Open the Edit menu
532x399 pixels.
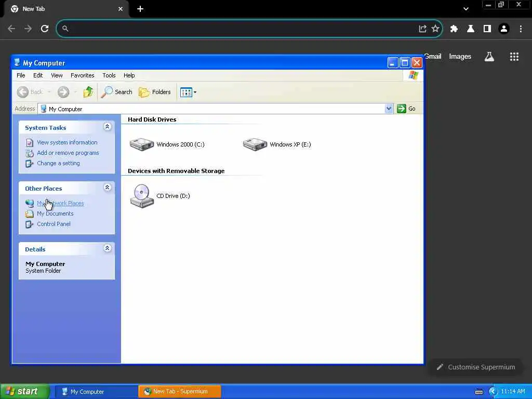pos(37,75)
